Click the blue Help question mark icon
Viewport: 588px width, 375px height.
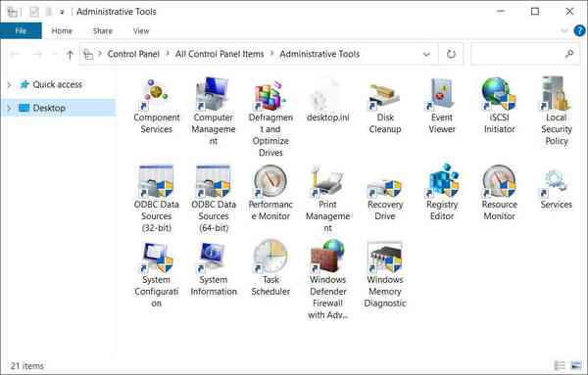(x=579, y=30)
